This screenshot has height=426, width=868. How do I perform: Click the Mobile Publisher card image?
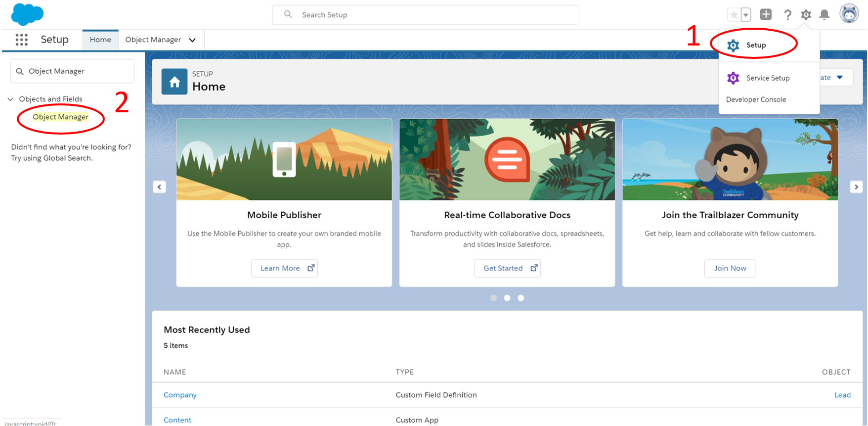pos(284,159)
